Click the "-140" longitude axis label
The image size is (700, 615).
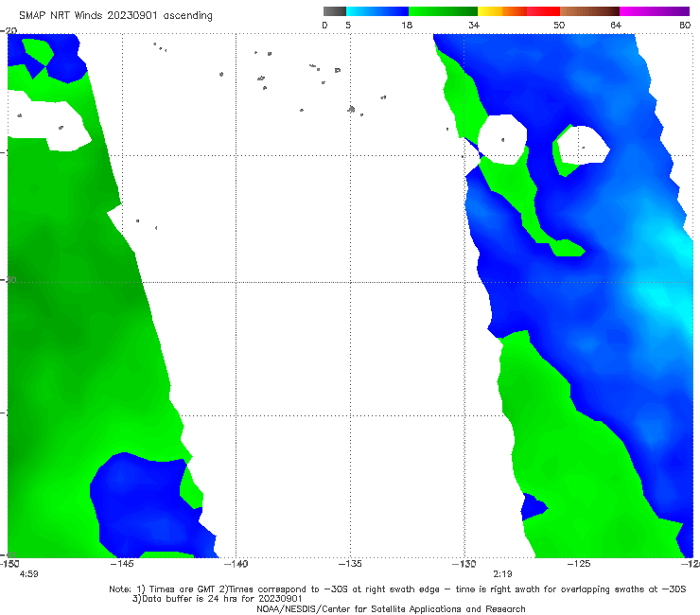236,564
